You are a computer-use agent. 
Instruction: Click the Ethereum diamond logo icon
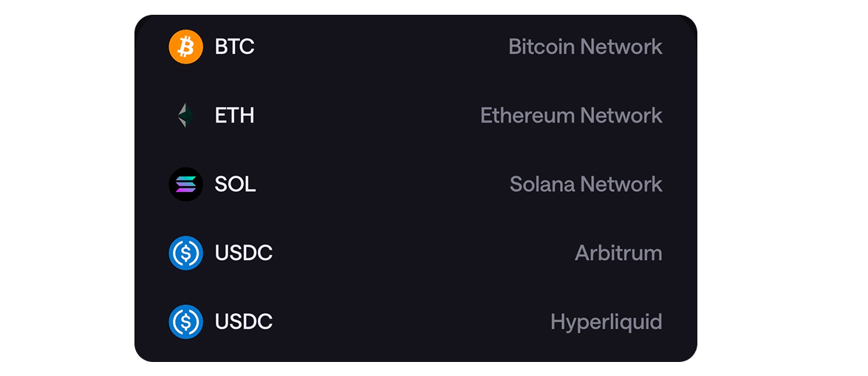[x=185, y=115]
